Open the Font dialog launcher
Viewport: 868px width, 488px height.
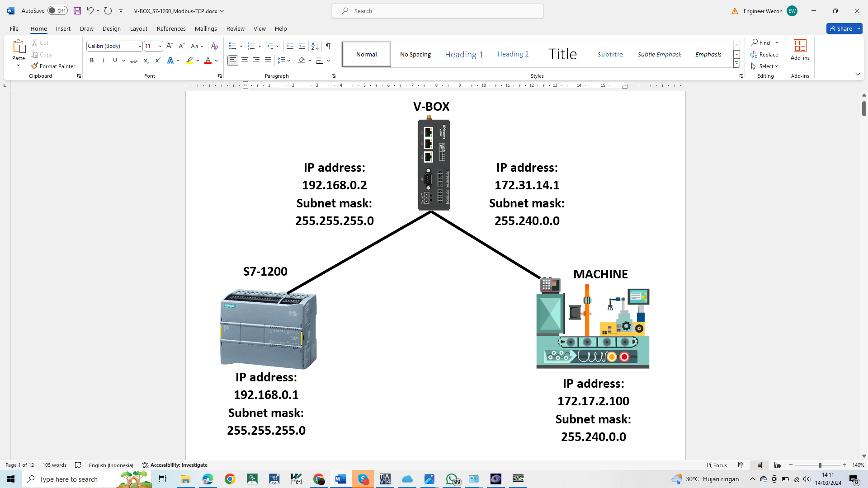220,76
